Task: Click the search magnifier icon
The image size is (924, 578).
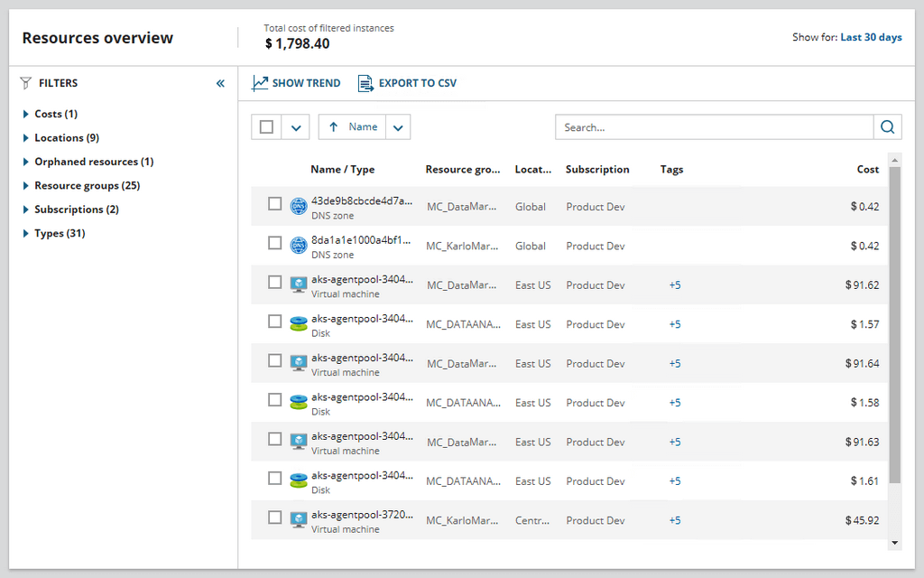Action: 888,127
